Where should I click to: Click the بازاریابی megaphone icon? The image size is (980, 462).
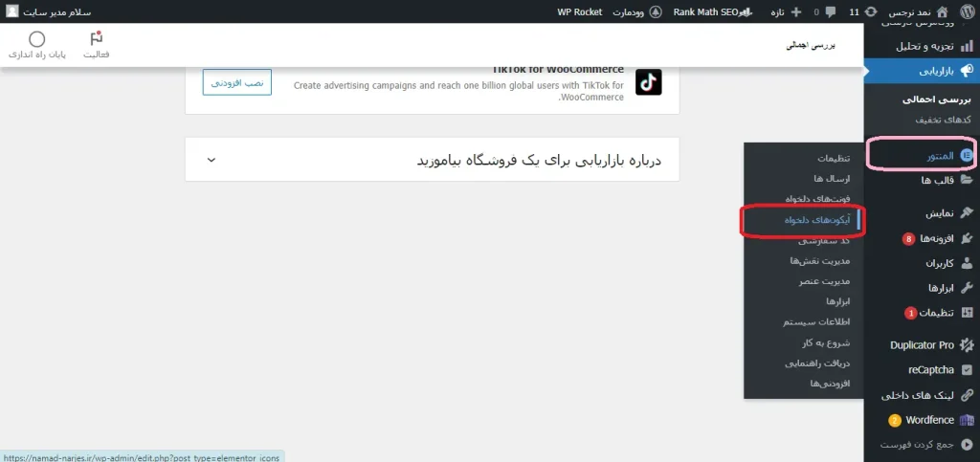pyautogui.click(x=967, y=71)
